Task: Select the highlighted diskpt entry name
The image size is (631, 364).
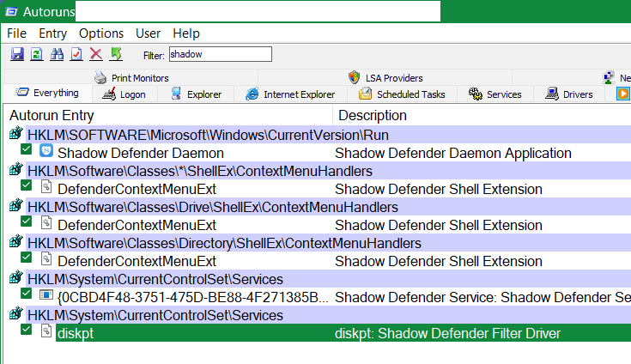Action: (x=76, y=333)
